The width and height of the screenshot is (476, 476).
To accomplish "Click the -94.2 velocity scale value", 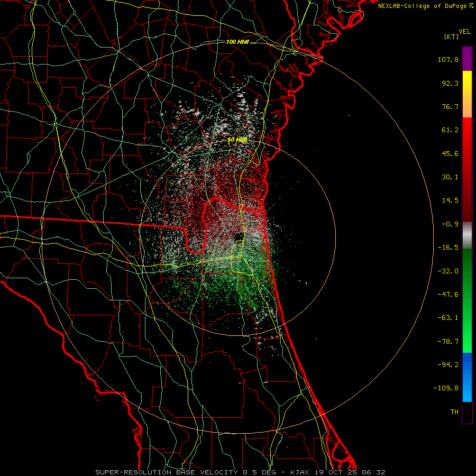I will 448,364.
